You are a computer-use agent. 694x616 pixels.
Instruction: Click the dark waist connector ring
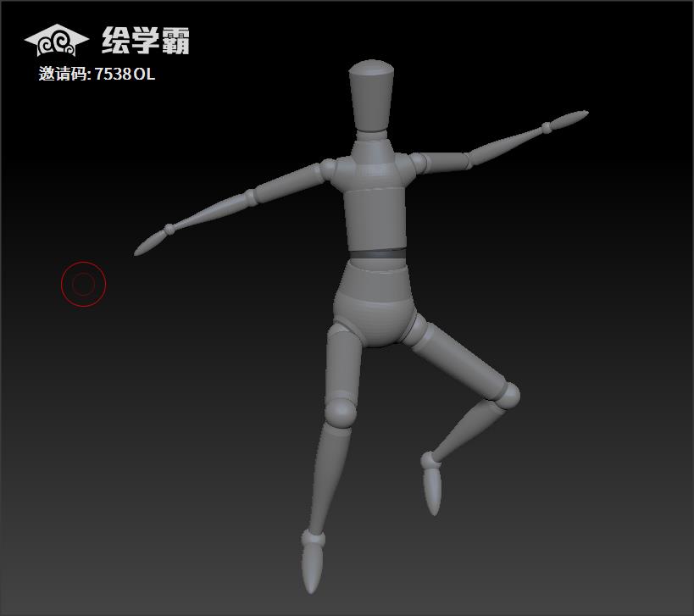pyautogui.click(x=378, y=254)
